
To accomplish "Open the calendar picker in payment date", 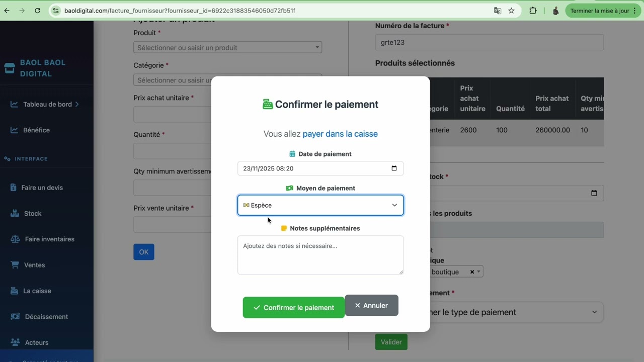I will point(394,168).
